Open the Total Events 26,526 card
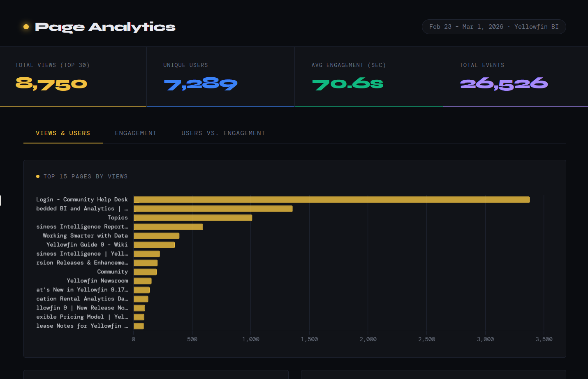This screenshot has height=379, width=588. [515, 77]
